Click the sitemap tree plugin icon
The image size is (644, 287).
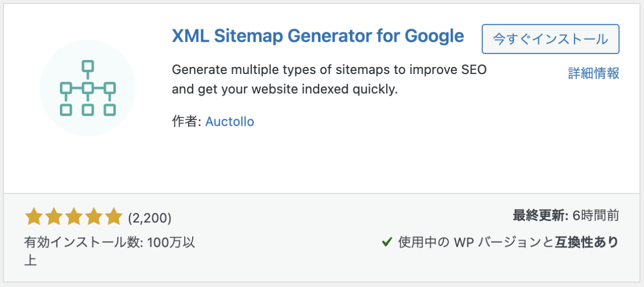tap(88, 88)
